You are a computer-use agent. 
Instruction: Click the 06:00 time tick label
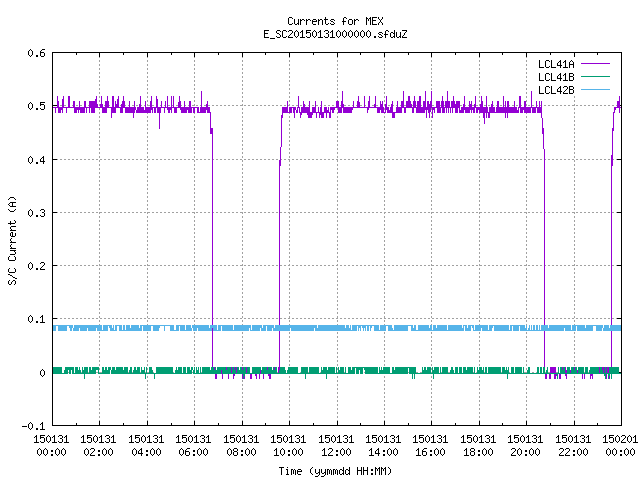click(x=193, y=452)
